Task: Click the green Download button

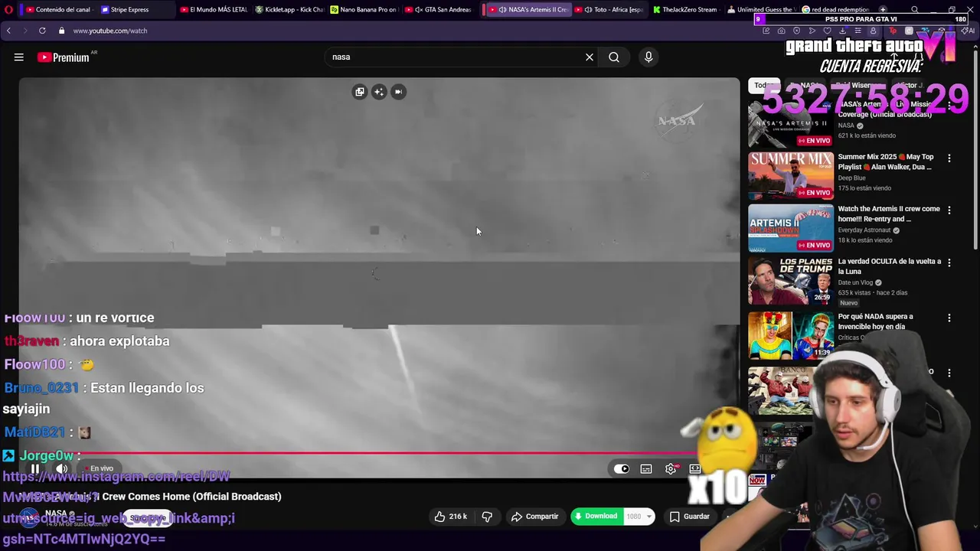Action: pyautogui.click(x=596, y=517)
